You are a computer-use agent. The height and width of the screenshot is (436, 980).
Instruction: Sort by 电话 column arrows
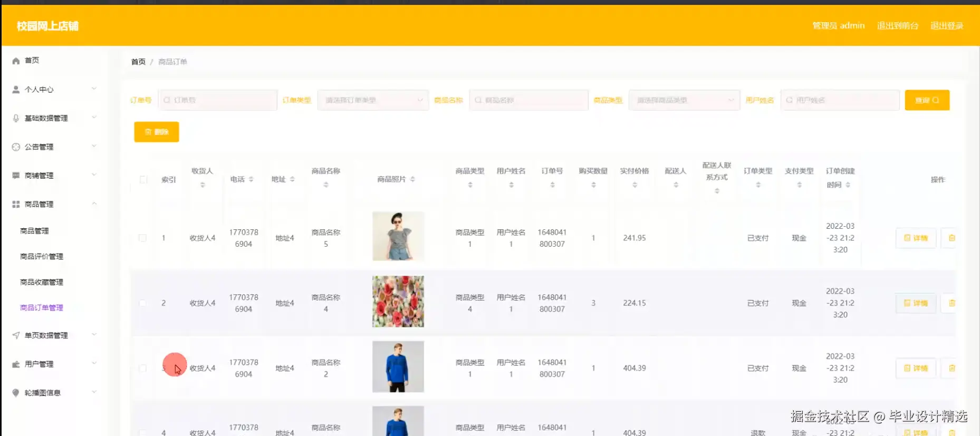(x=251, y=179)
